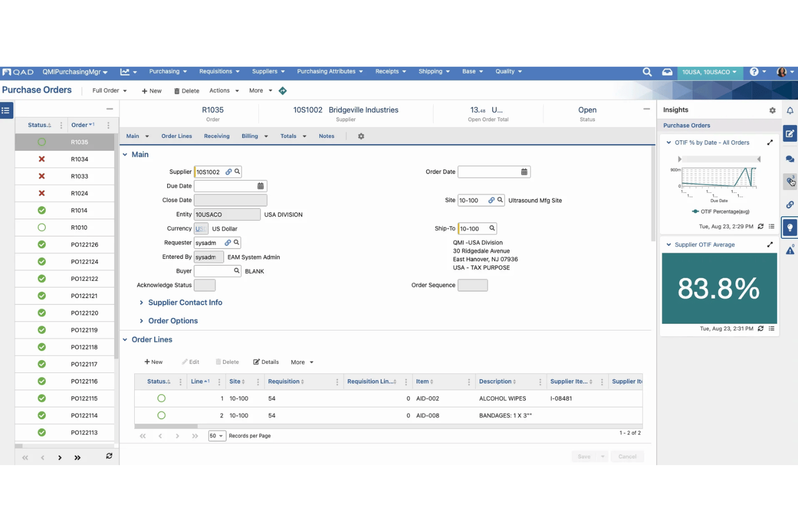Open order line Details button

coord(266,362)
